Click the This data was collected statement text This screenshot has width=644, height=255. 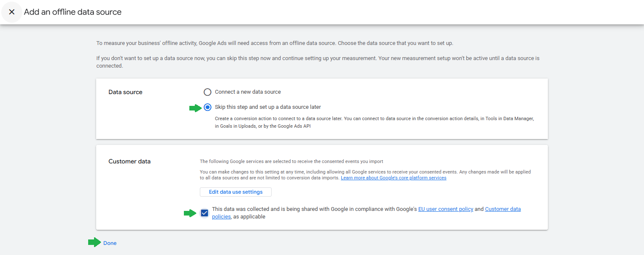[x=314, y=209]
